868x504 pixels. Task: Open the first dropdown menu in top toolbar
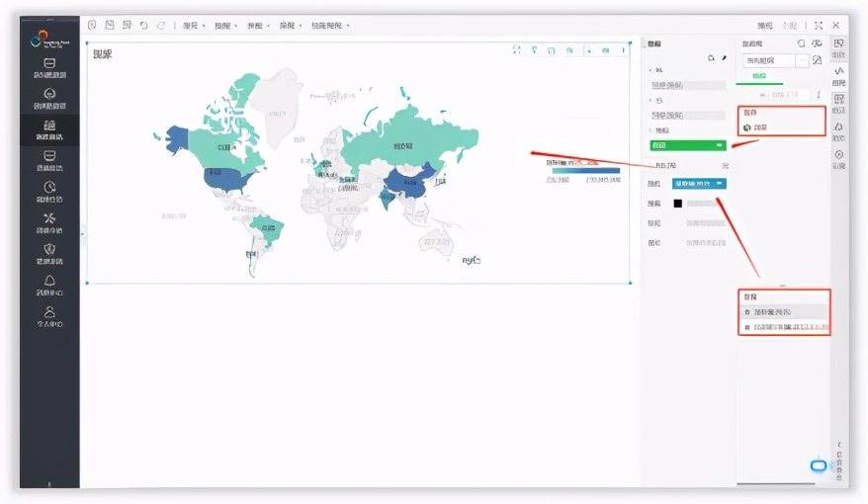[194, 25]
